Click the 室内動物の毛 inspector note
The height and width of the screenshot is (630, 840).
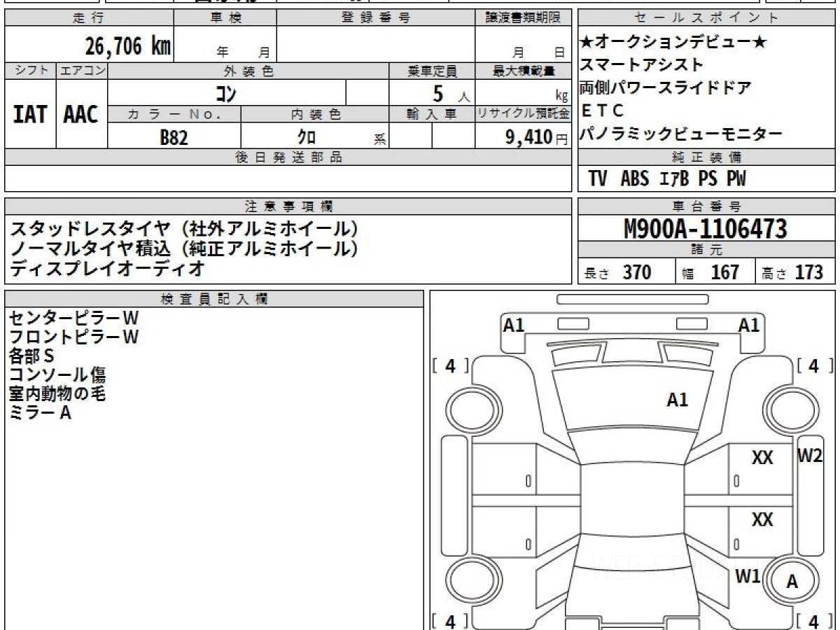tap(57, 393)
